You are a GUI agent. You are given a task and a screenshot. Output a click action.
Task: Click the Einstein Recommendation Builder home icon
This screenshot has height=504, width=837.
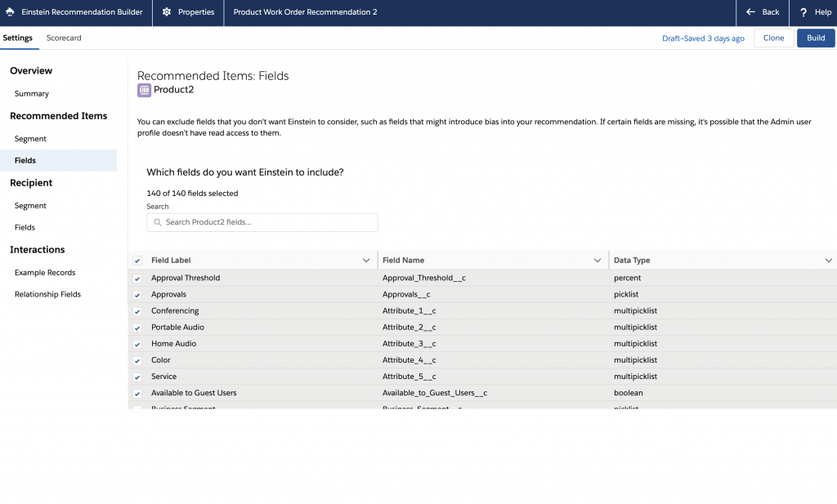click(10, 11)
